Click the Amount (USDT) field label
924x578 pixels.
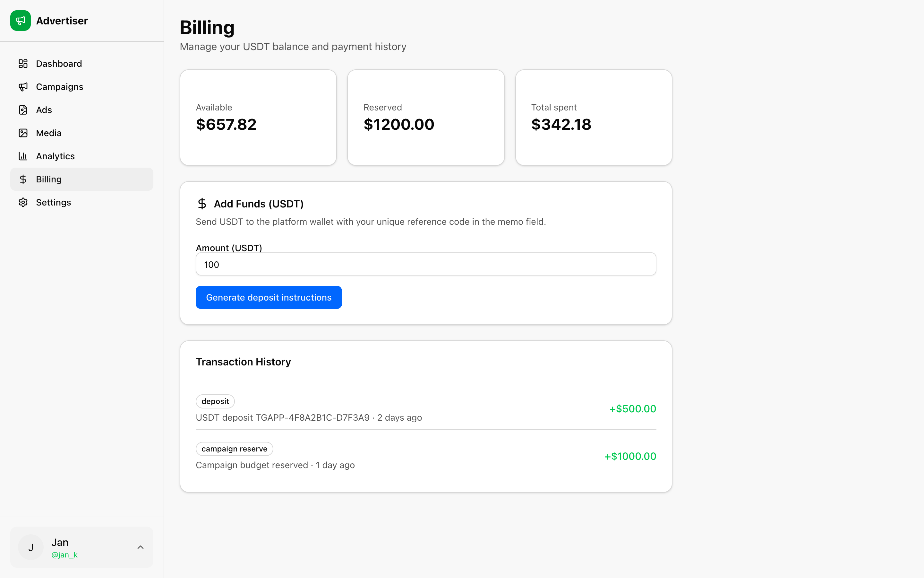click(229, 248)
